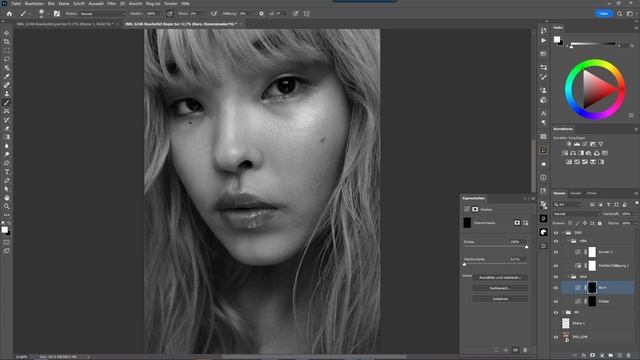Select the Zoom tool in toolbar
The image size is (640, 360).
pyautogui.click(x=7, y=207)
